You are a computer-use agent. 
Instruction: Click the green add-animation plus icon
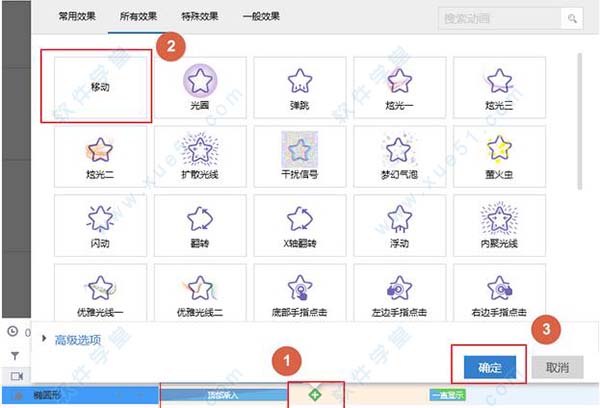tap(315, 396)
